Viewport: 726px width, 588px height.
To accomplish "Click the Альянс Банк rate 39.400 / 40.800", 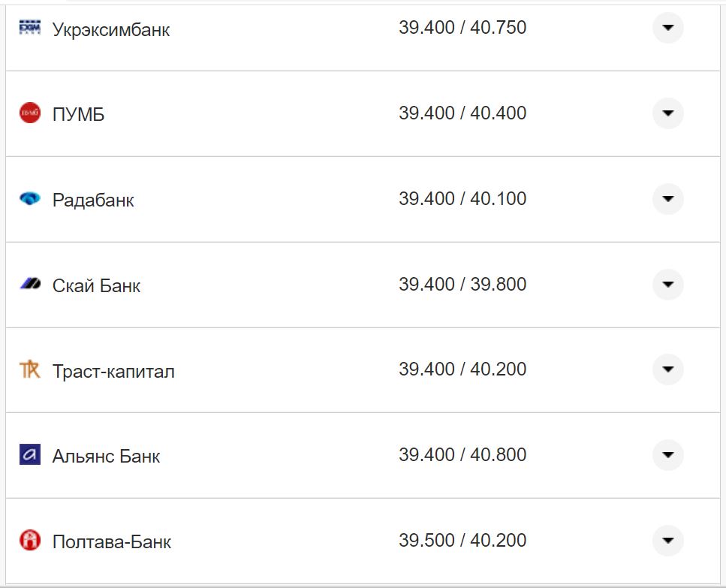I will [462, 455].
